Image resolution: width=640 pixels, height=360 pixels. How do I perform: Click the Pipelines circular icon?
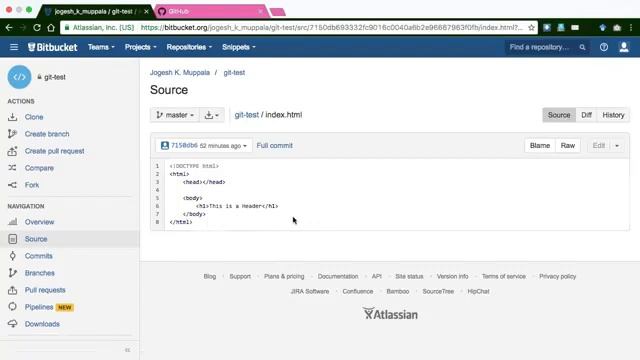[x=13, y=307]
